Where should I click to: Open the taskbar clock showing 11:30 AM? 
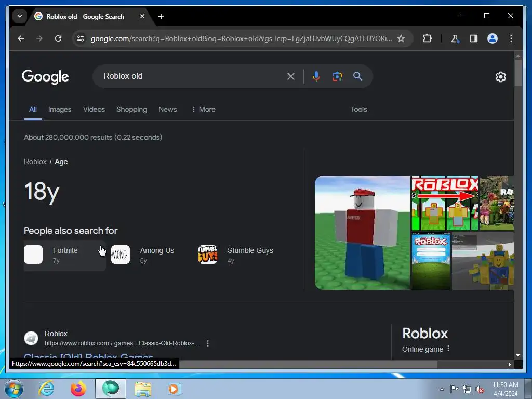tap(505, 389)
